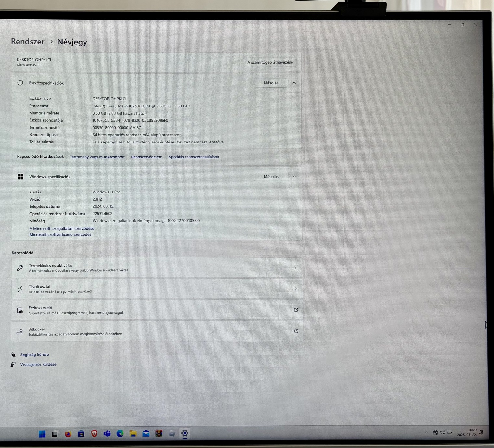
Task: Collapse the Windows-specifikációk section chevron
Action: click(294, 177)
